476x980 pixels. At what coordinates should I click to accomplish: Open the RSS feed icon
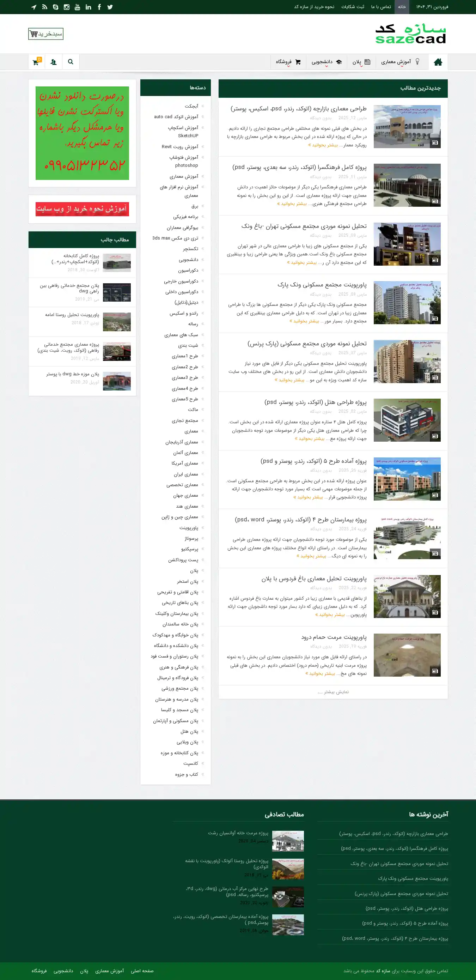[x=44, y=7]
